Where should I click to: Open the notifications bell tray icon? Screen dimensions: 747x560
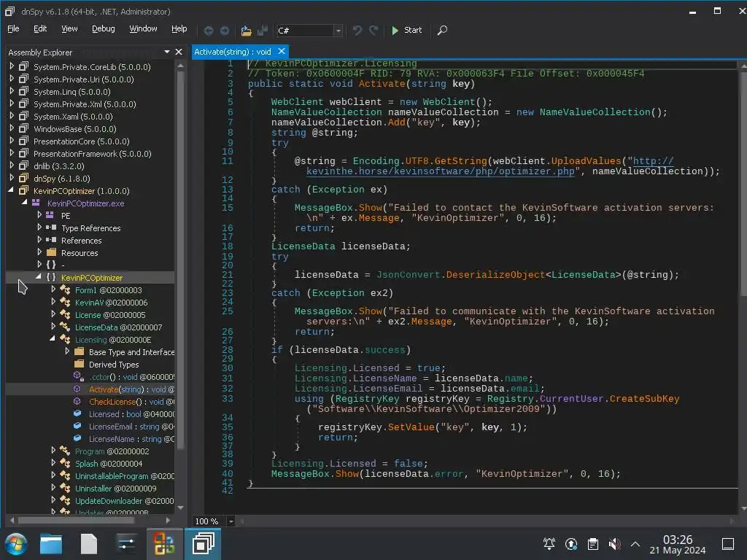[549, 544]
